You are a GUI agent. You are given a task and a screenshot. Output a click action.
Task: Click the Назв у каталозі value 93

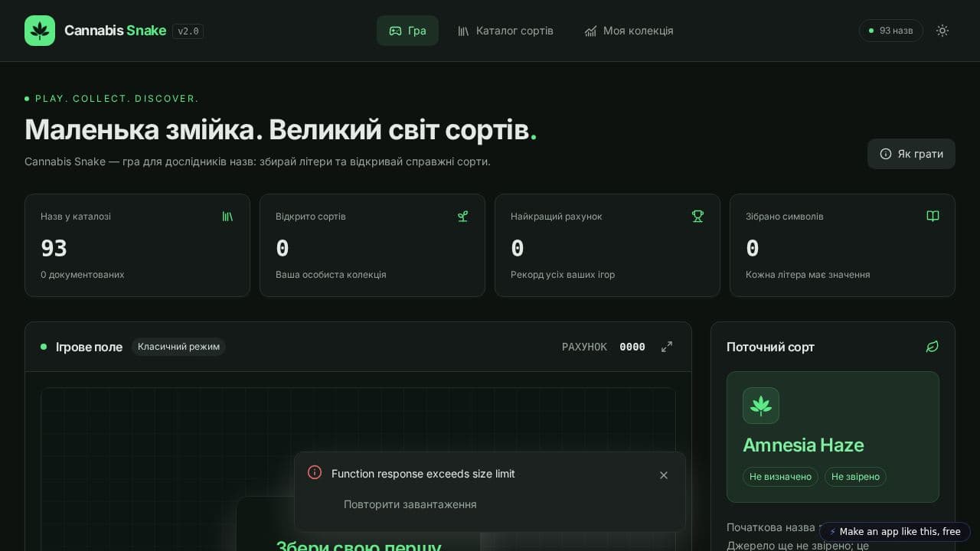[54, 249]
